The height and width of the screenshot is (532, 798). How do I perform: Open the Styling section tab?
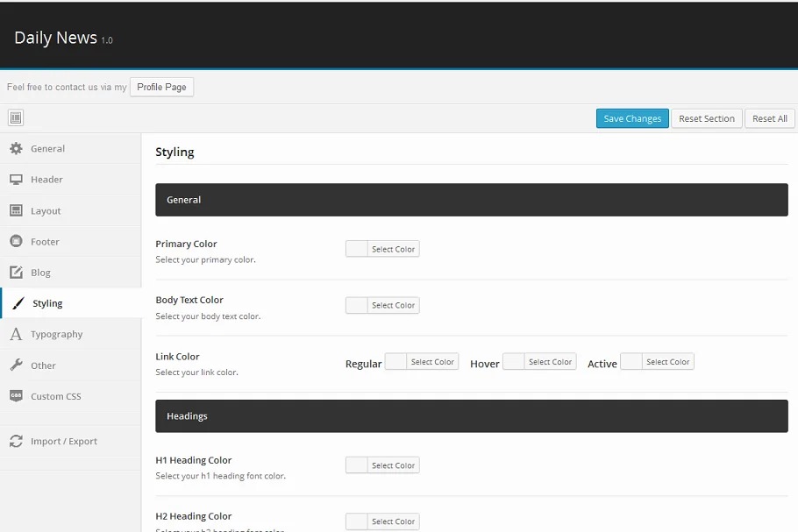pyautogui.click(x=47, y=303)
